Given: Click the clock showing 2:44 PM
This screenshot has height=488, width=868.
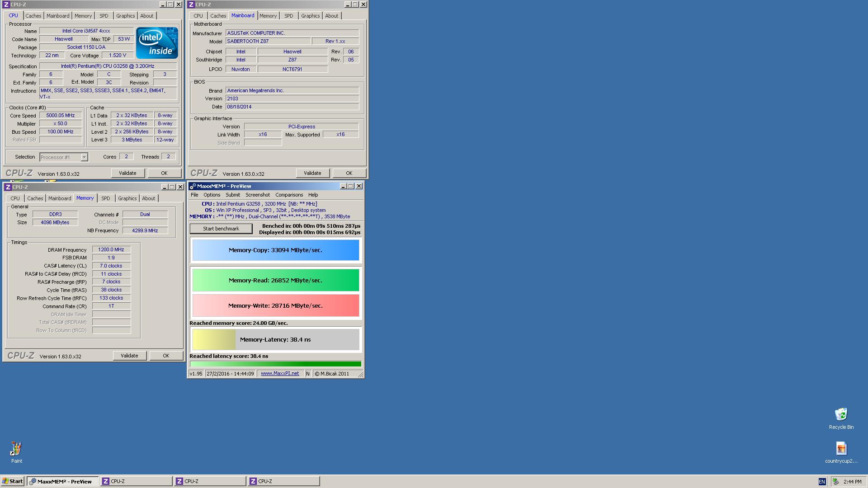Looking at the screenshot, I should (x=853, y=482).
